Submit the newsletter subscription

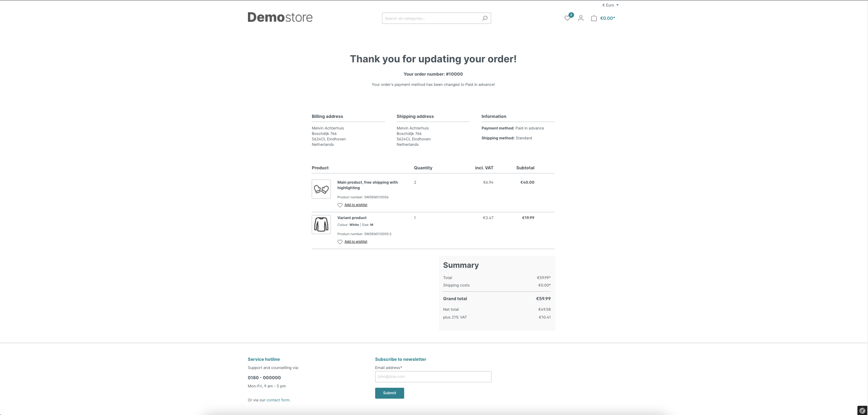click(389, 393)
